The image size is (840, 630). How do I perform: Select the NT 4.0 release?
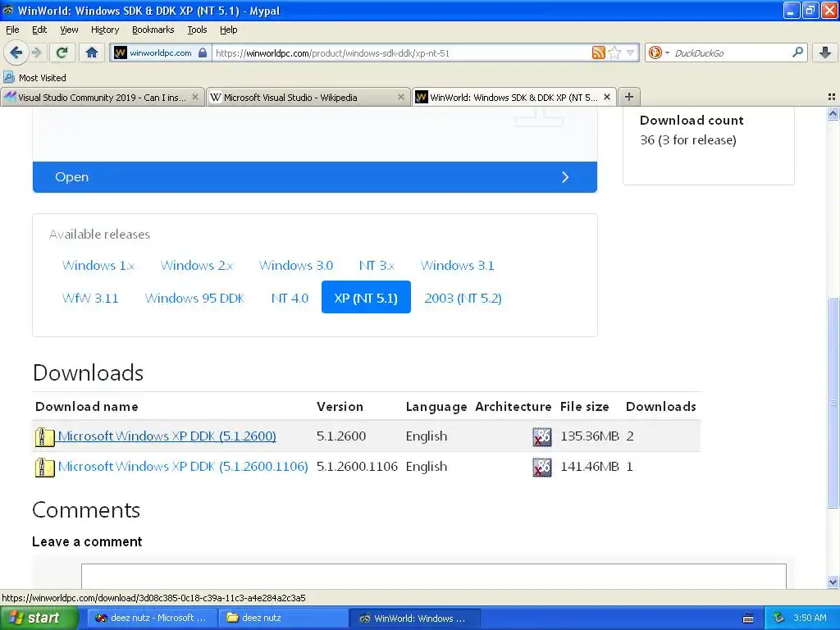tap(290, 298)
